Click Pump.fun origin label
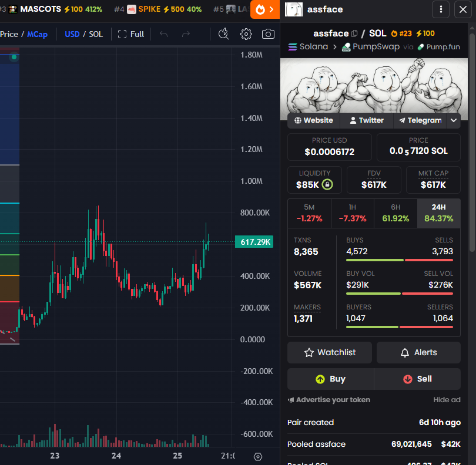The width and height of the screenshot is (476, 465). [x=438, y=47]
